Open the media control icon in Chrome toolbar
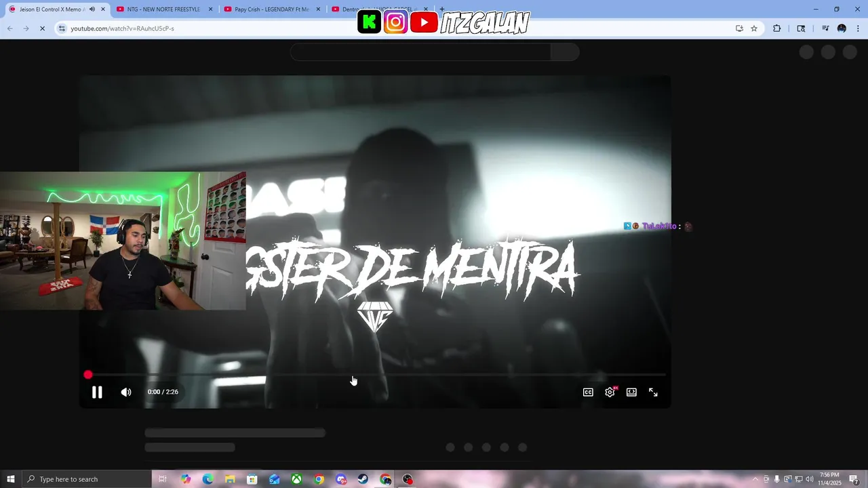The height and width of the screenshot is (488, 868). click(x=825, y=28)
